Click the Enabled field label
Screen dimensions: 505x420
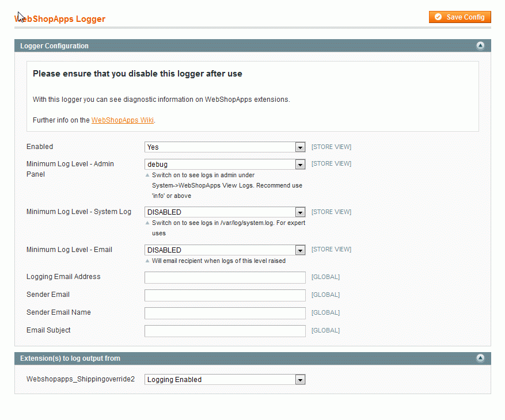pyautogui.click(x=40, y=147)
